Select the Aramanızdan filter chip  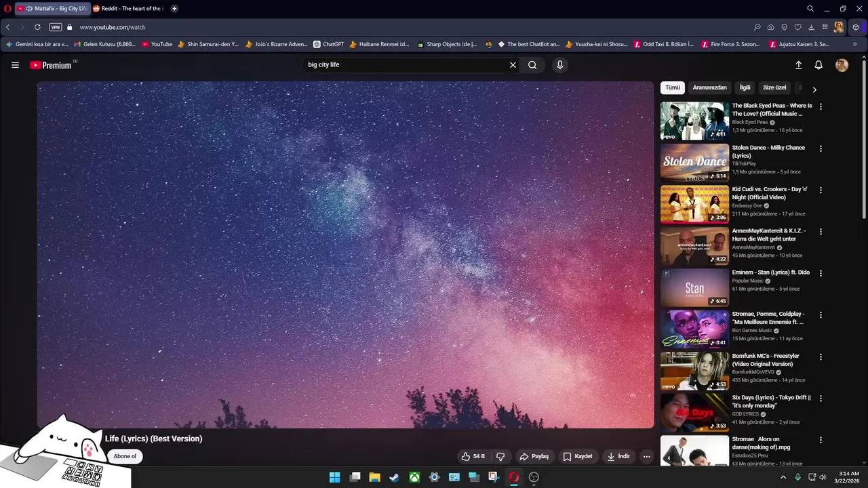(x=709, y=87)
